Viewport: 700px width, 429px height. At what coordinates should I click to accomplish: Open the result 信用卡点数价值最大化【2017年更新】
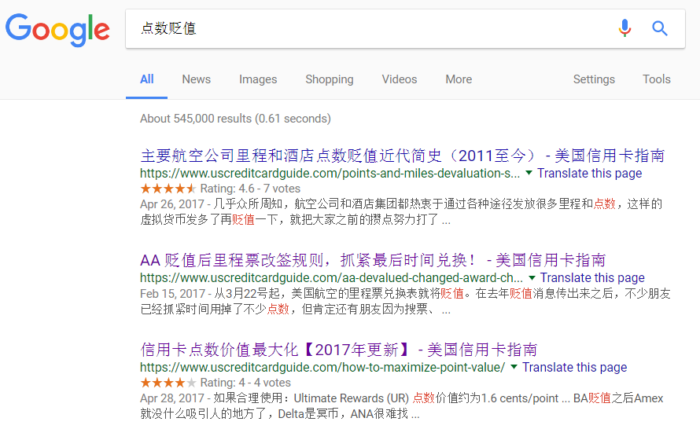338,350
